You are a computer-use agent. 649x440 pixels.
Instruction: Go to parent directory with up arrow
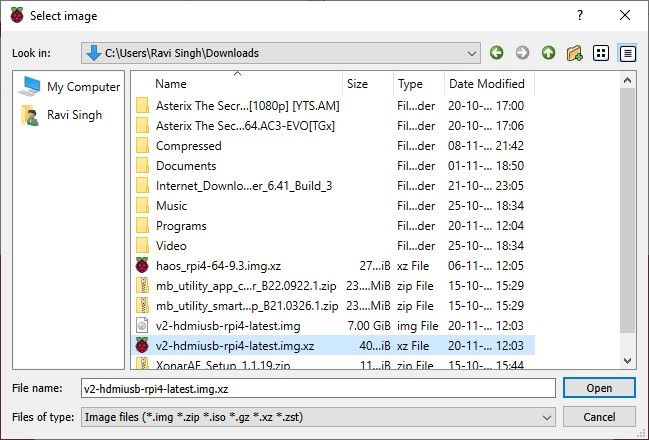[x=548, y=53]
